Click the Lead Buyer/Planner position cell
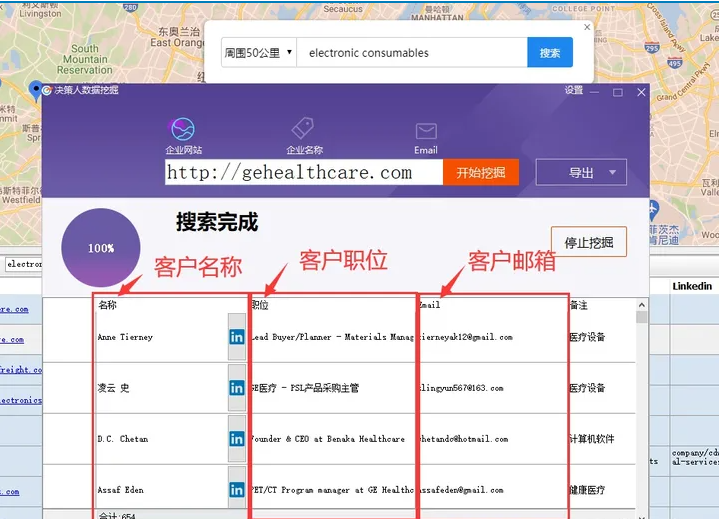 (332, 337)
